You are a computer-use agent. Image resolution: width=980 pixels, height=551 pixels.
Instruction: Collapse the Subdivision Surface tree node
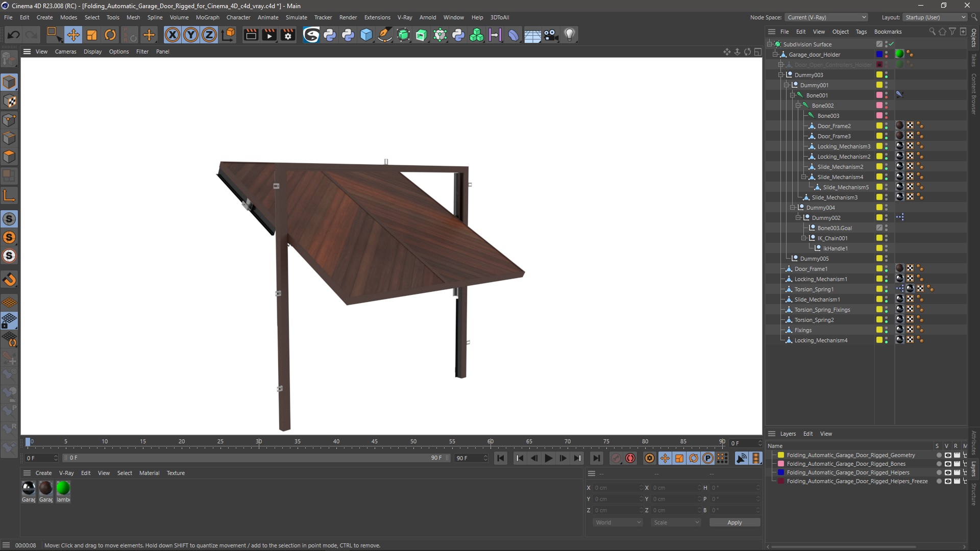point(770,44)
